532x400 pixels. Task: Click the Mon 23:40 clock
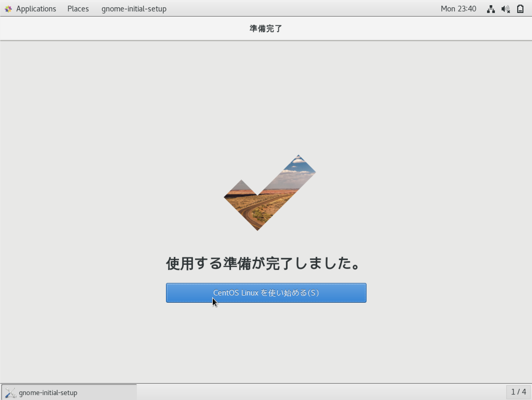click(x=458, y=9)
